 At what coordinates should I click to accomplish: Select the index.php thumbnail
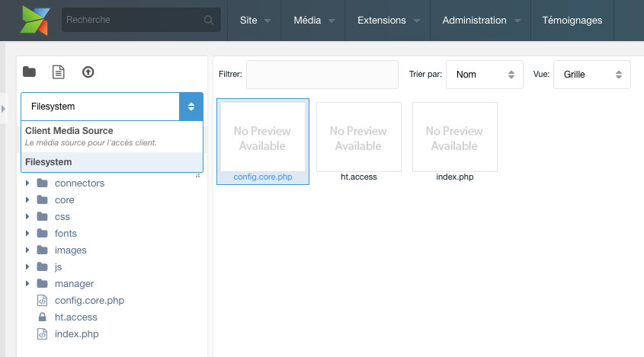click(x=455, y=142)
